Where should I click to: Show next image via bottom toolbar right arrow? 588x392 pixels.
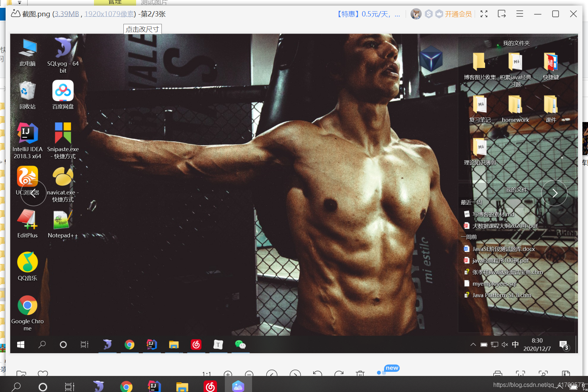(x=295, y=373)
